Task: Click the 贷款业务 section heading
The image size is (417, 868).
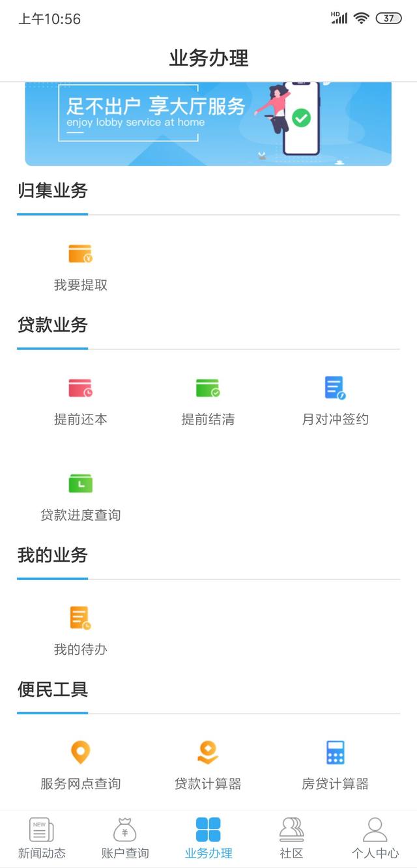Action: (53, 325)
